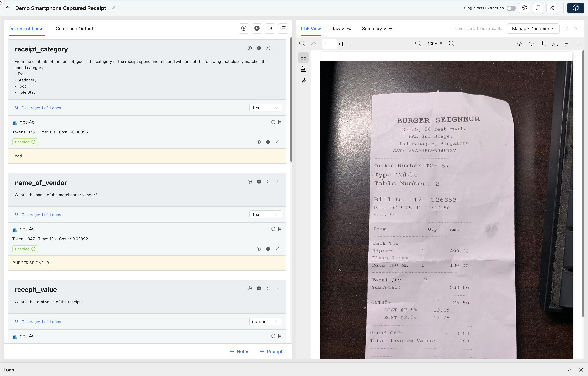
Task: Click the share icon in header
Action: click(552, 8)
